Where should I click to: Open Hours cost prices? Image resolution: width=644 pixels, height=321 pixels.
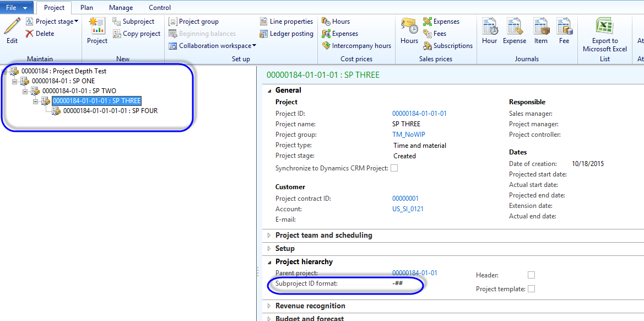point(336,22)
